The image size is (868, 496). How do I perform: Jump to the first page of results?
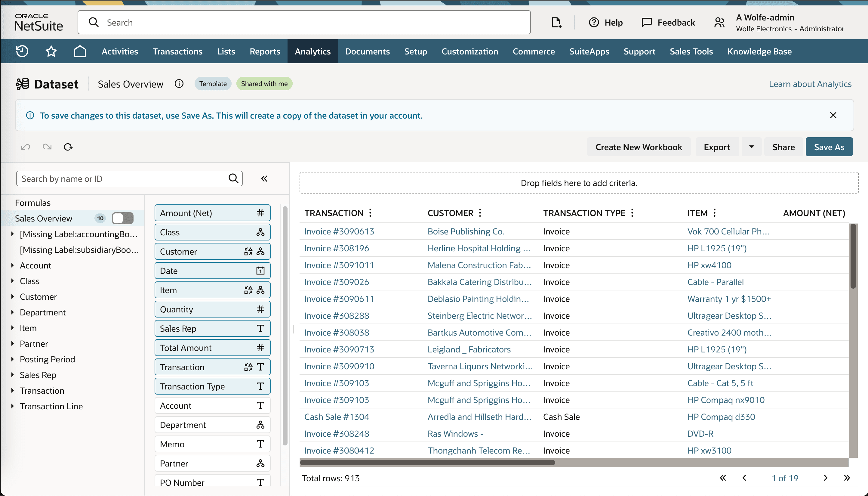pos(723,478)
